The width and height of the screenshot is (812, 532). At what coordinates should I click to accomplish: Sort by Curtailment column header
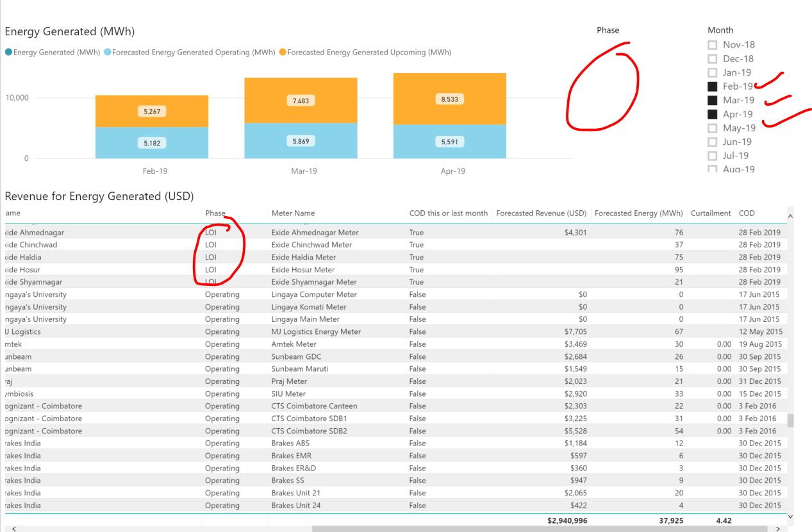coord(711,213)
